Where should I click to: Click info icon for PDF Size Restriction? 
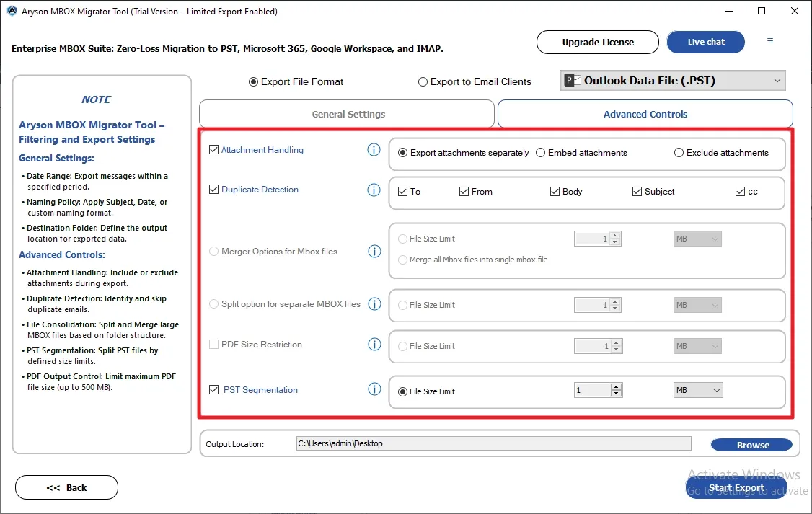(374, 345)
